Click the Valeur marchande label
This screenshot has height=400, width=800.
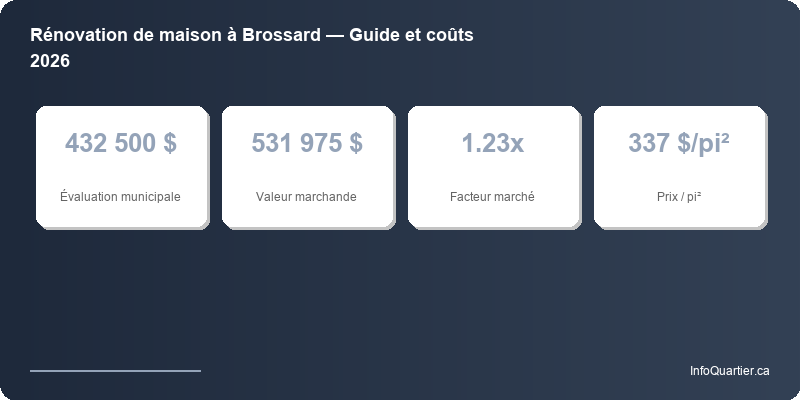pos(307,197)
